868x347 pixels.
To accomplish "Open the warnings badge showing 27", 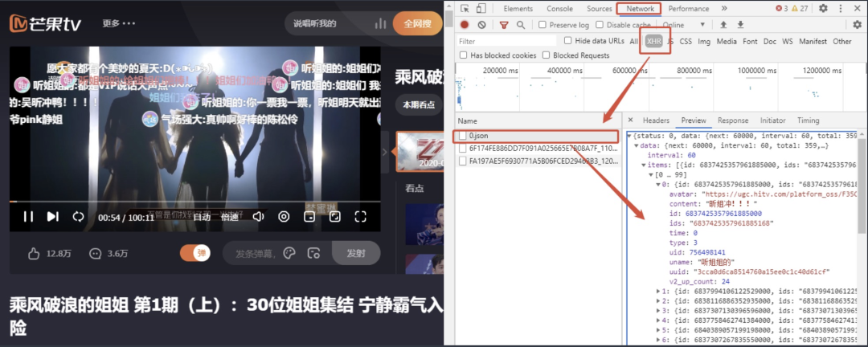I will pos(800,8).
